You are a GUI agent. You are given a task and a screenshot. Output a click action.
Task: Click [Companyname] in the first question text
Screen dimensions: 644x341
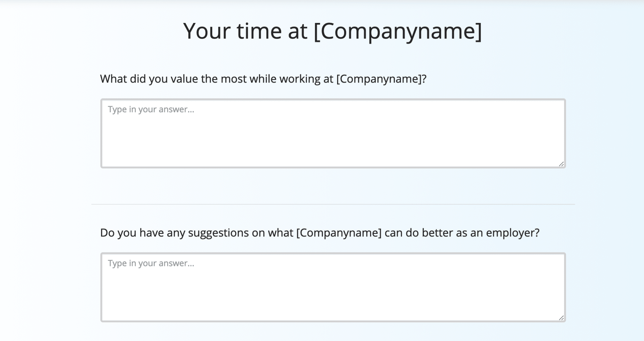coord(379,79)
